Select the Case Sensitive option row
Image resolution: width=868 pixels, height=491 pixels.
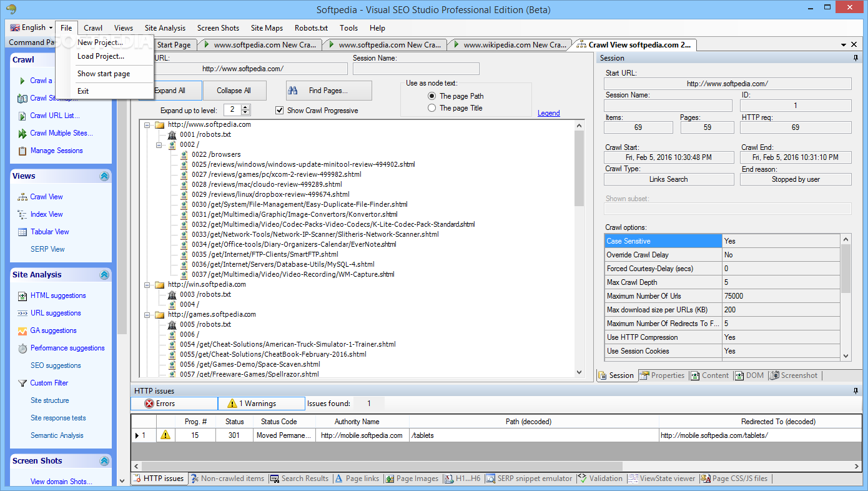click(723, 241)
